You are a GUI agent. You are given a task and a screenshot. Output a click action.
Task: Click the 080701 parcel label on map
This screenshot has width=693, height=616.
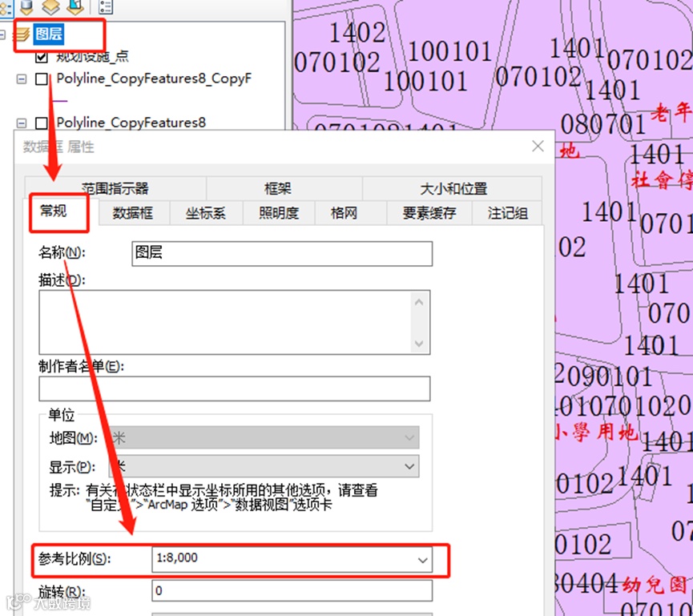tap(602, 124)
